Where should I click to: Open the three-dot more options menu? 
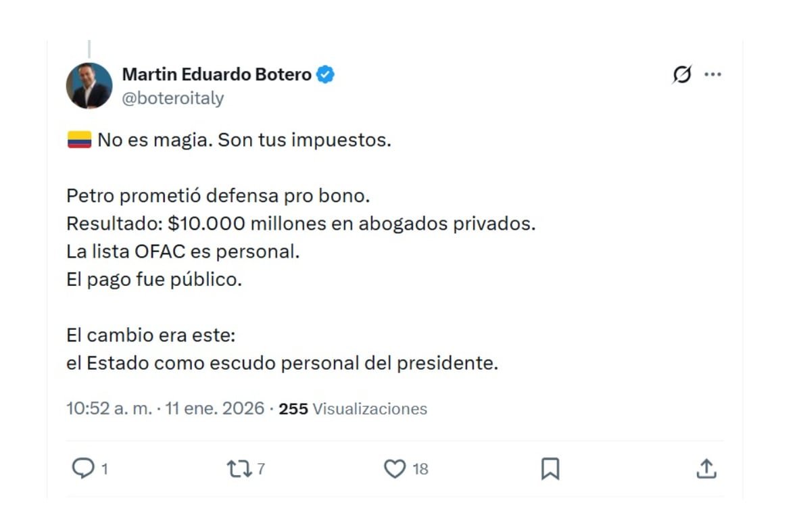pyautogui.click(x=713, y=74)
